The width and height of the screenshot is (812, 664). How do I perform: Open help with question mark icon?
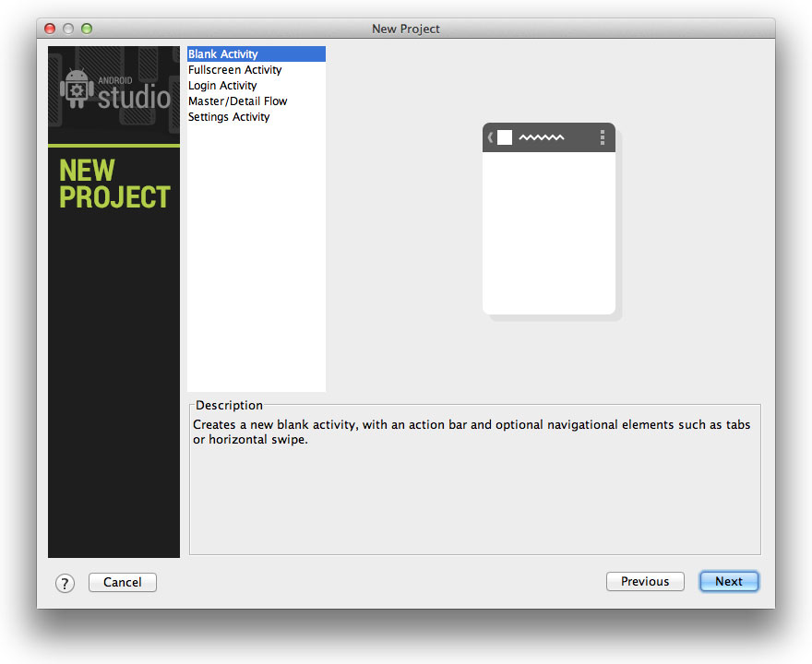coord(65,583)
